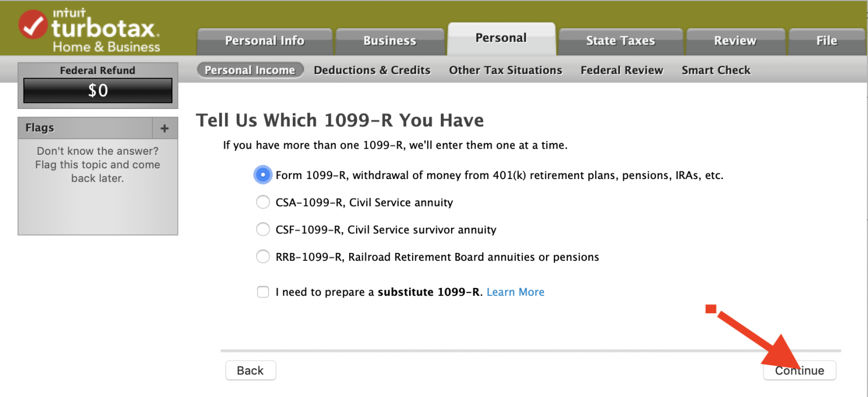Go to Deductions & Credits

click(372, 69)
